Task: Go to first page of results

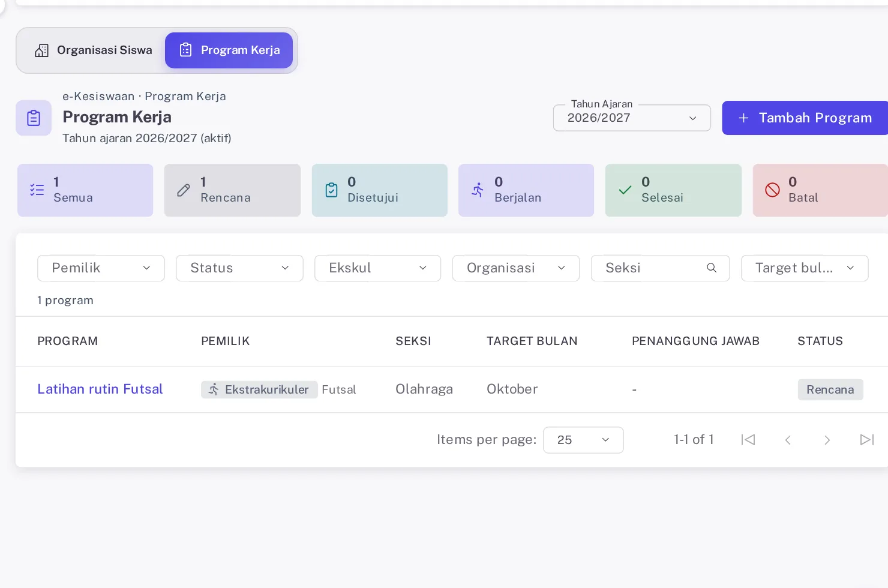Action: tap(748, 440)
